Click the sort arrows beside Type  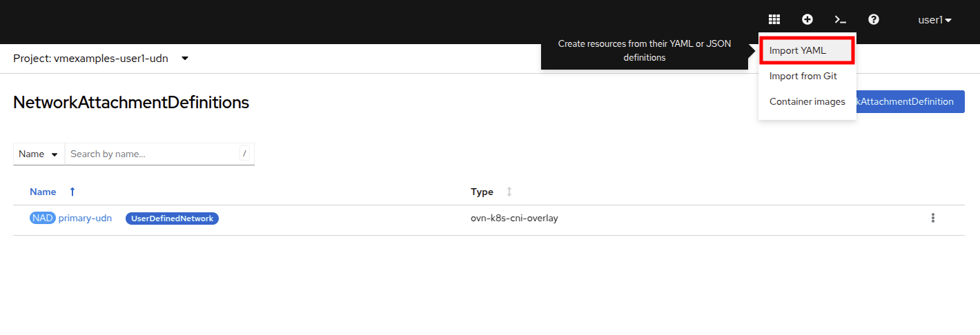(509, 192)
